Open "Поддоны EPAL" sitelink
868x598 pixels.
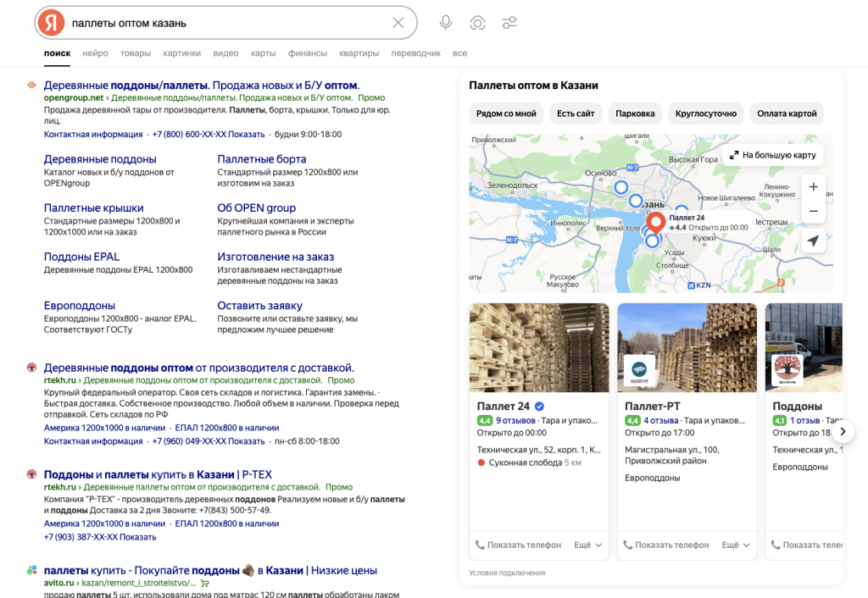tap(81, 257)
